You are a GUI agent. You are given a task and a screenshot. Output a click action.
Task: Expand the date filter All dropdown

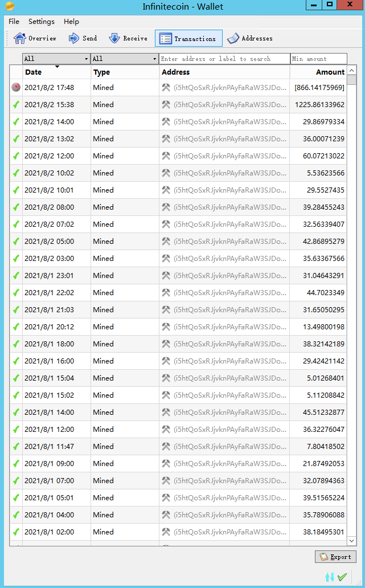pos(56,59)
